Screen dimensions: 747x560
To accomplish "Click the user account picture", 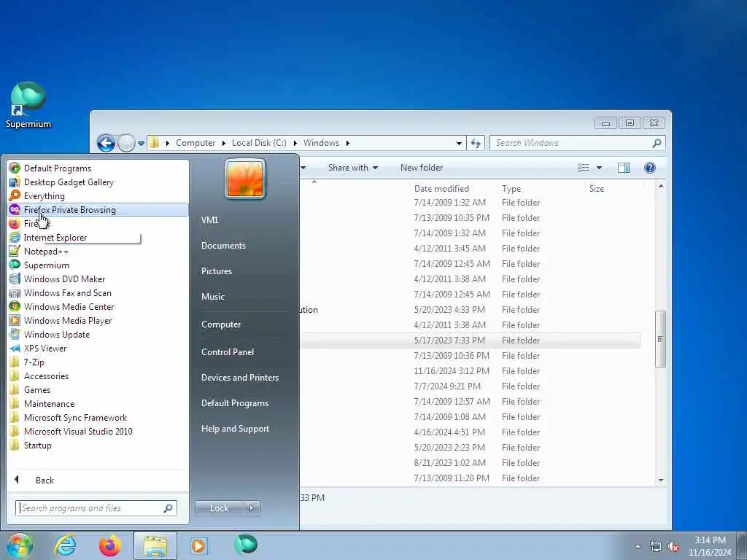I will click(245, 179).
